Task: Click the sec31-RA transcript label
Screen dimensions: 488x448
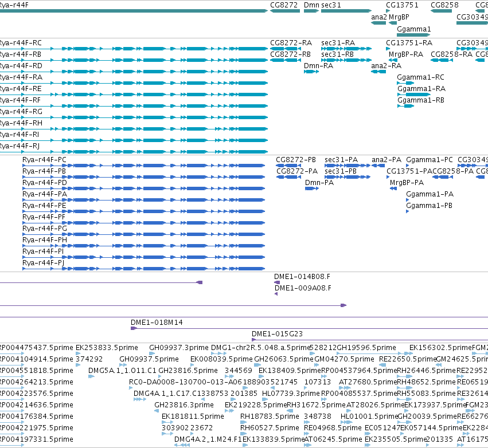Action: click(338, 43)
